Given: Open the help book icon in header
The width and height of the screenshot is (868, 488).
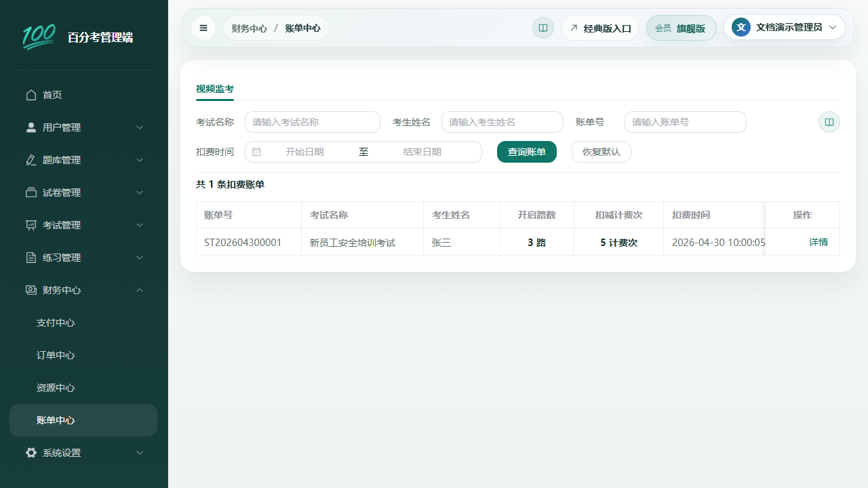Looking at the screenshot, I should (x=543, y=28).
